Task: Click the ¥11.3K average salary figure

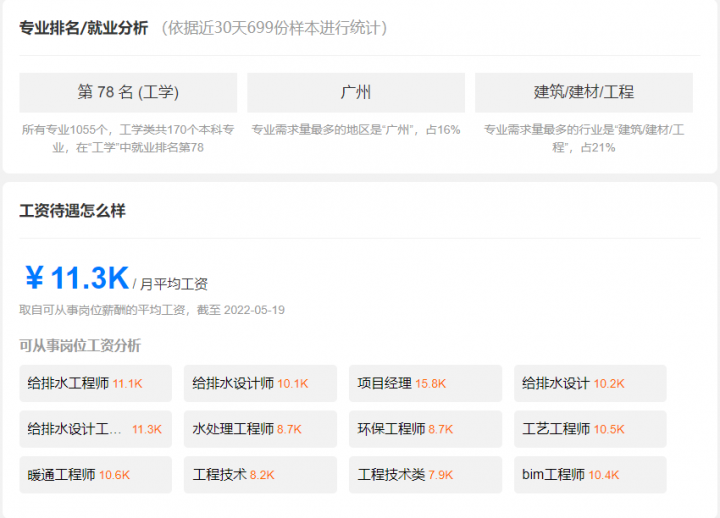Action: click(77, 278)
